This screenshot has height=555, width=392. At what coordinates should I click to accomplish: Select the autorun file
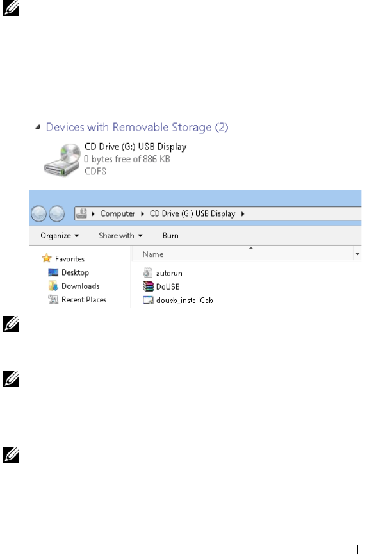point(169,273)
